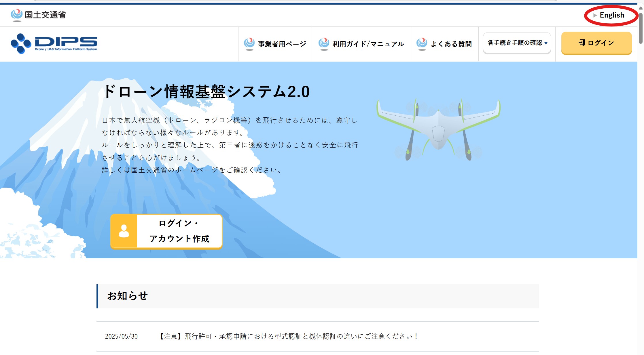Click the globe icon beside よくある質問
Viewport: 644px width, 355px height.
pyautogui.click(x=422, y=43)
